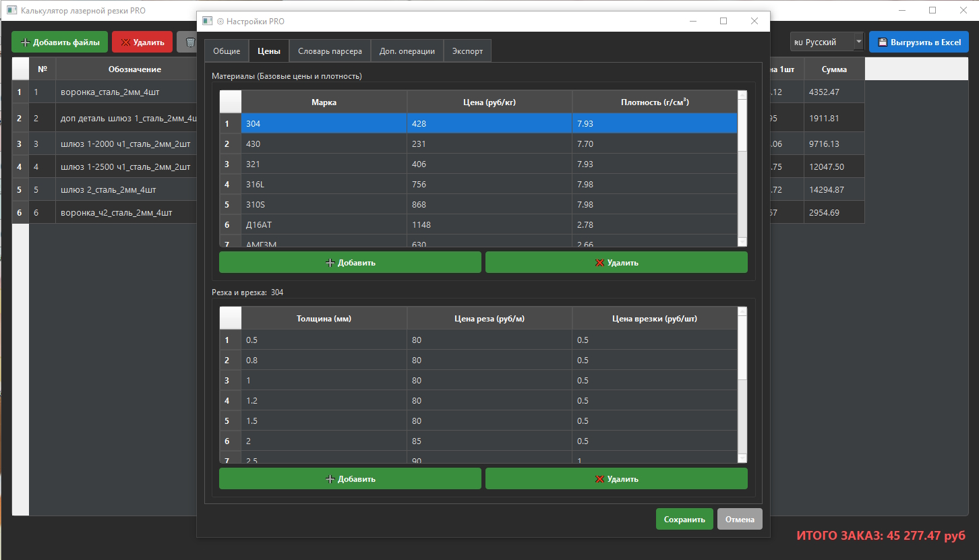The width and height of the screenshot is (979, 560).
Task: Save settings with the 'Сохранить' button
Action: (684, 520)
